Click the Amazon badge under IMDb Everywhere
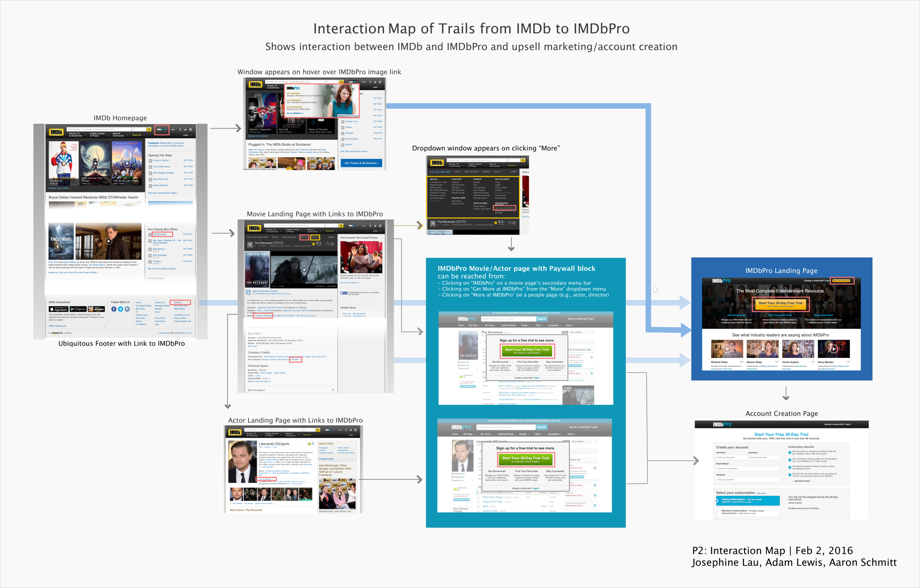 [96, 309]
